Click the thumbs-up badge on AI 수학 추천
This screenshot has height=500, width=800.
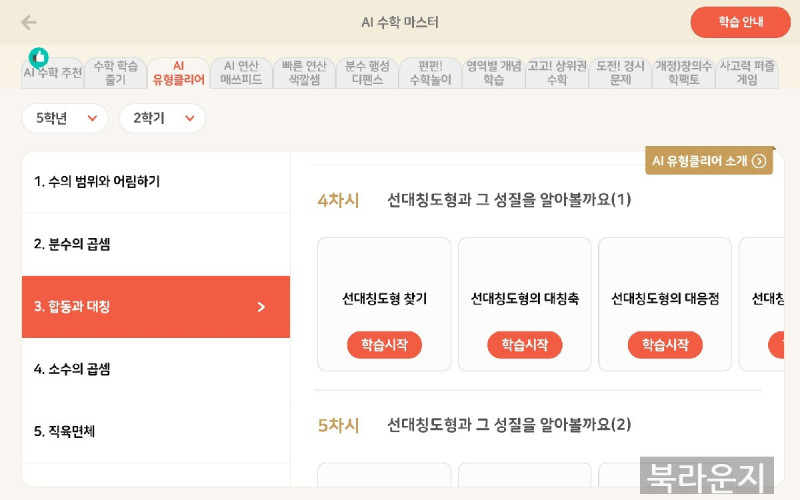39,57
